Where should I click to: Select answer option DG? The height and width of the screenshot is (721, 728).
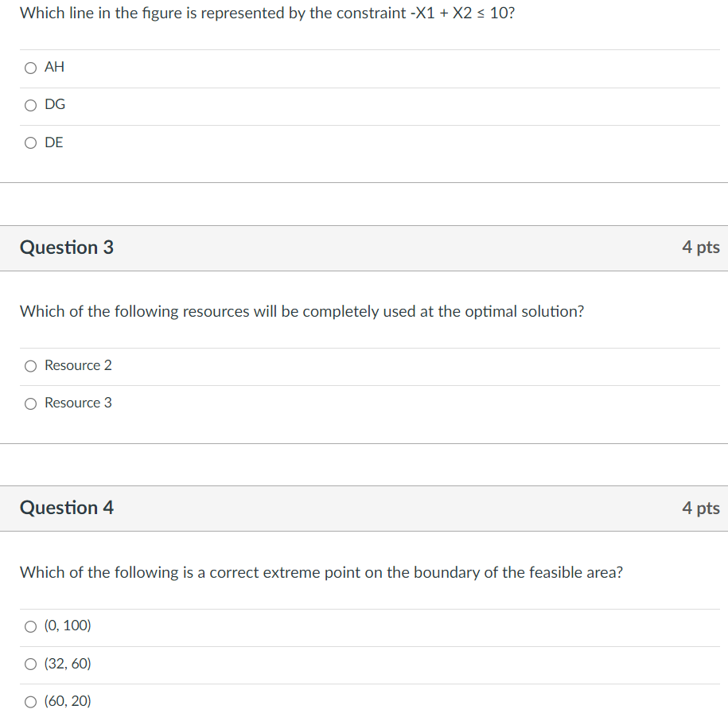(x=29, y=105)
